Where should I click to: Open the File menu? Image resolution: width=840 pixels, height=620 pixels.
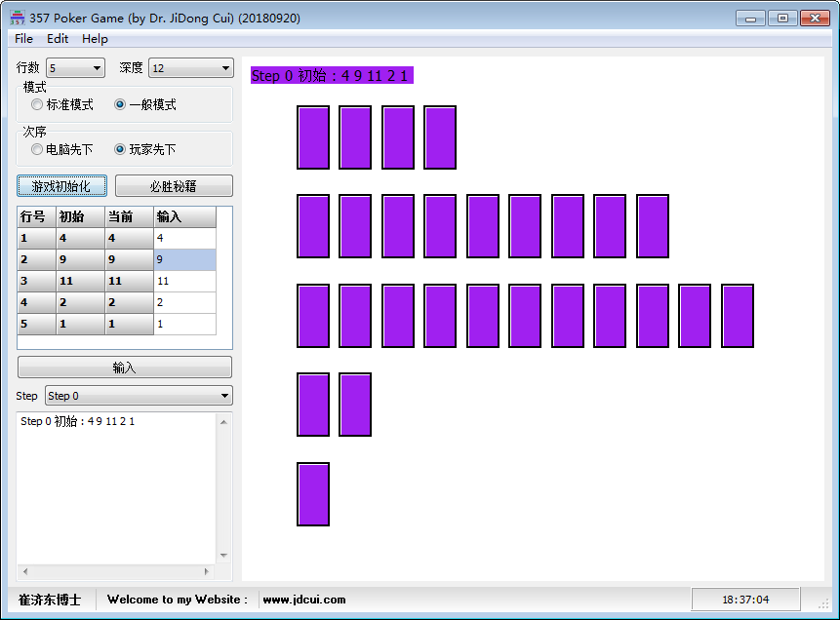tap(23, 39)
